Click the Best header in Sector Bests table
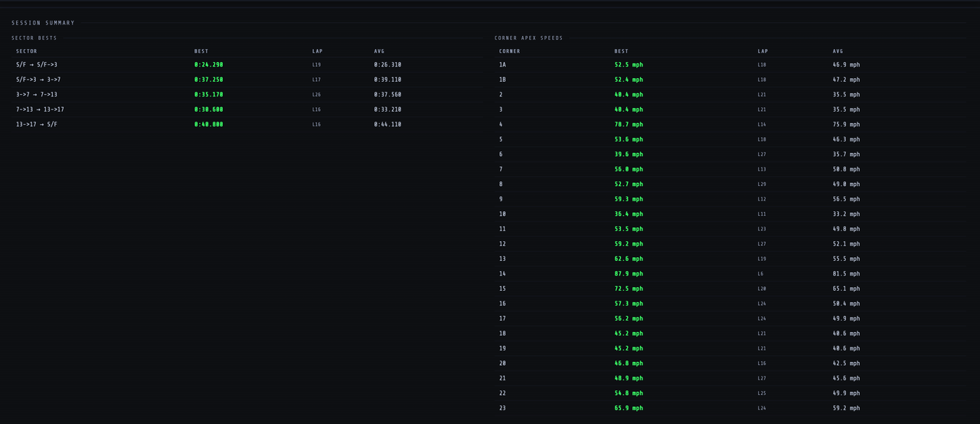The width and height of the screenshot is (980, 424). point(201,51)
